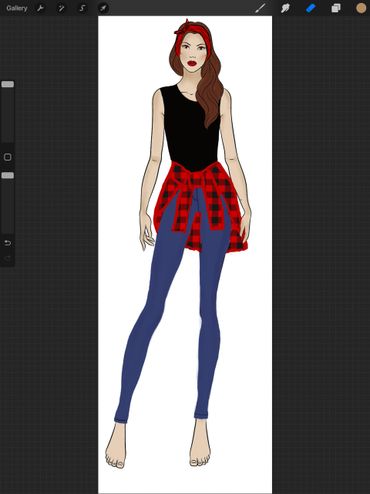Viewport: 370px width, 494px height.
Task: Redo the action with the sidebar arrow
Action: pos(8,258)
